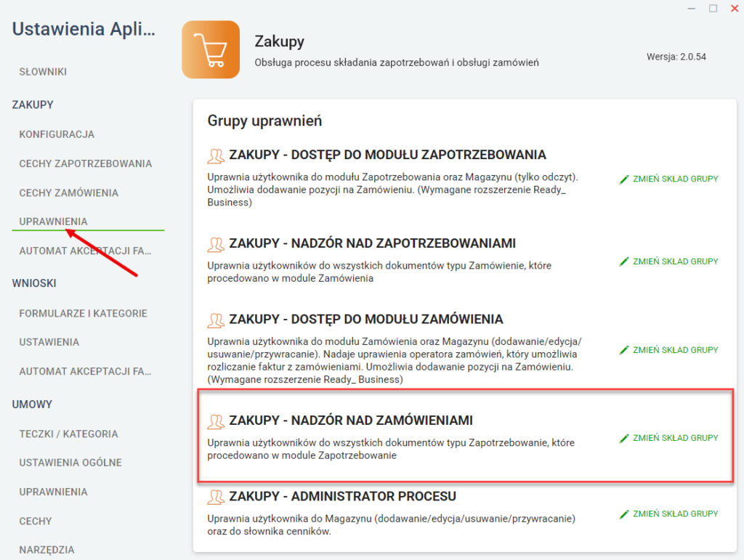Click the subtitle Obsługa procesu składania zapotrzebowań
Viewport: 744px width, 560px height.
coord(397,62)
